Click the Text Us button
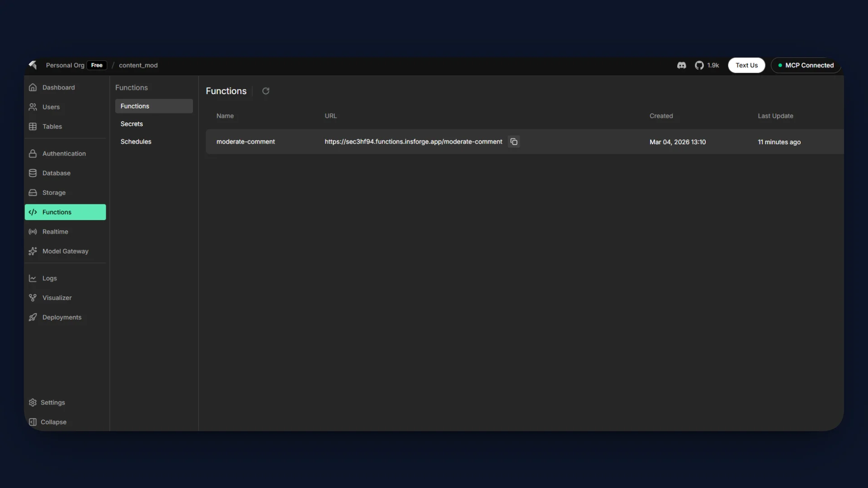Viewport: 868px width, 488px height. click(746, 65)
